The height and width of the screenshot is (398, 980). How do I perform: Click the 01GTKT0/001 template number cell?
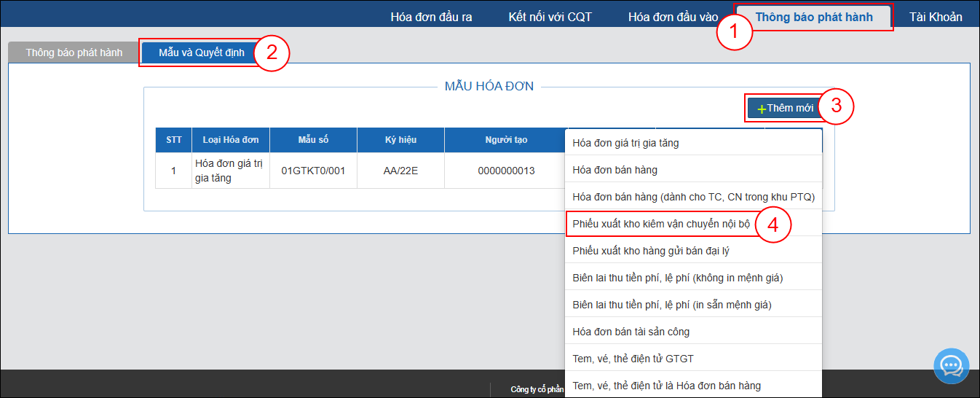[x=313, y=171]
